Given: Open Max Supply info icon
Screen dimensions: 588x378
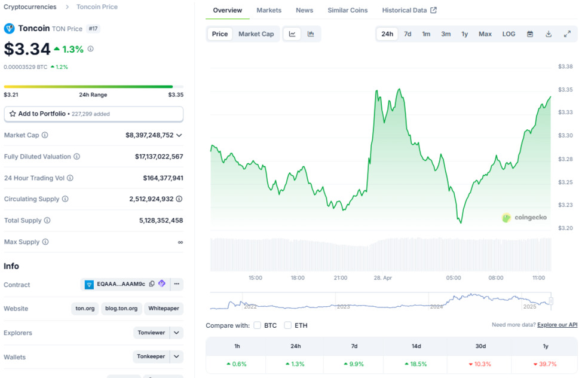Looking at the screenshot, I should pyautogui.click(x=45, y=242).
